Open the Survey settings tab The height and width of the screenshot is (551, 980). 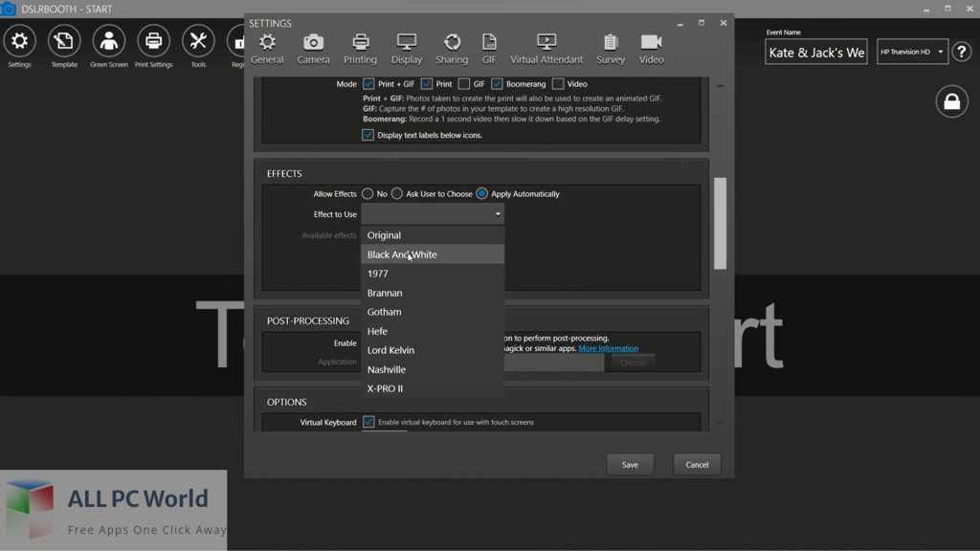click(611, 49)
